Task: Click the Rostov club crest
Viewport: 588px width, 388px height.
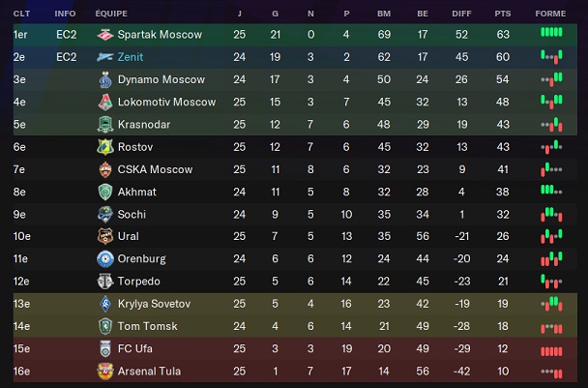Action: point(105,146)
